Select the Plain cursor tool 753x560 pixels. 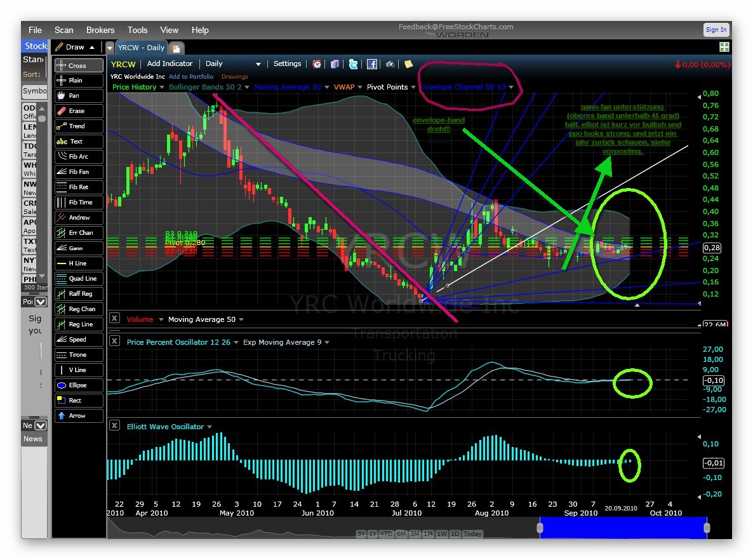coord(79,80)
